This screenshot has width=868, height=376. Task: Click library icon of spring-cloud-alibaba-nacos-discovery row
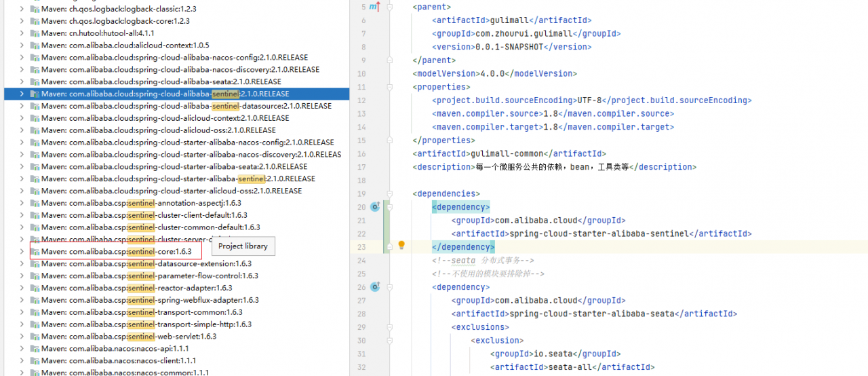click(x=35, y=69)
